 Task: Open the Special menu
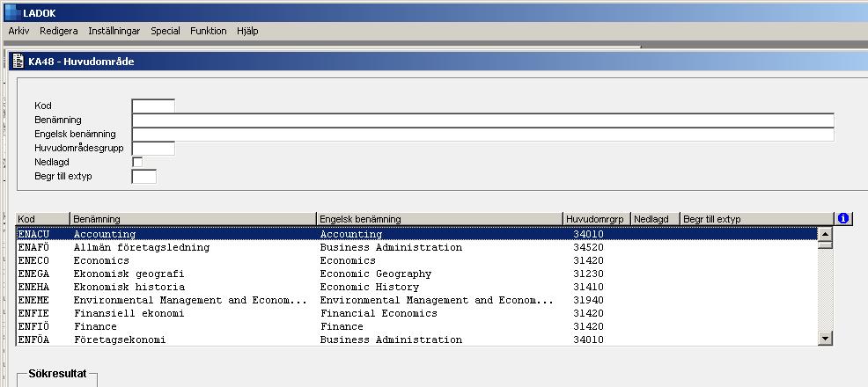click(x=166, y=31)
